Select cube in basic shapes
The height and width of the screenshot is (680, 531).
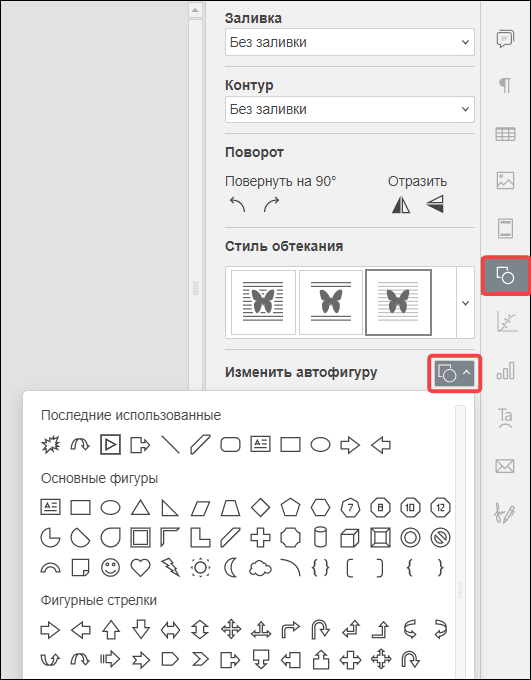coord(350,538)
